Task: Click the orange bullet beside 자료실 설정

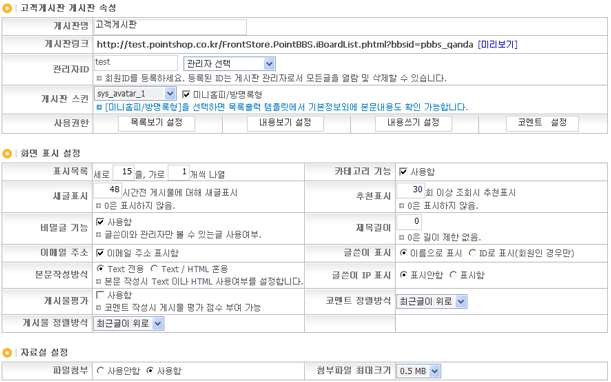Action: point(7,353)
